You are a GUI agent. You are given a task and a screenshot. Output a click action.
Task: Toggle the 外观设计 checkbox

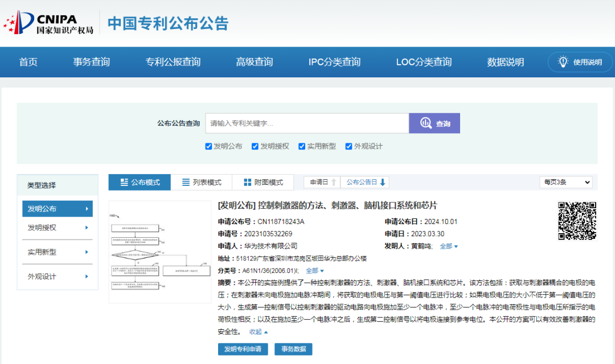point(348,146)
